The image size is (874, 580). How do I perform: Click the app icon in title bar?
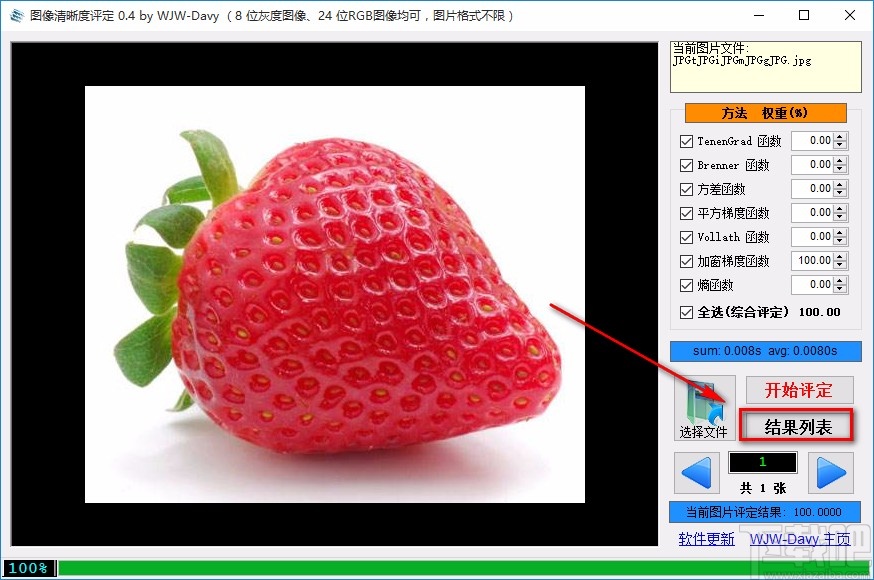[17, 16]
